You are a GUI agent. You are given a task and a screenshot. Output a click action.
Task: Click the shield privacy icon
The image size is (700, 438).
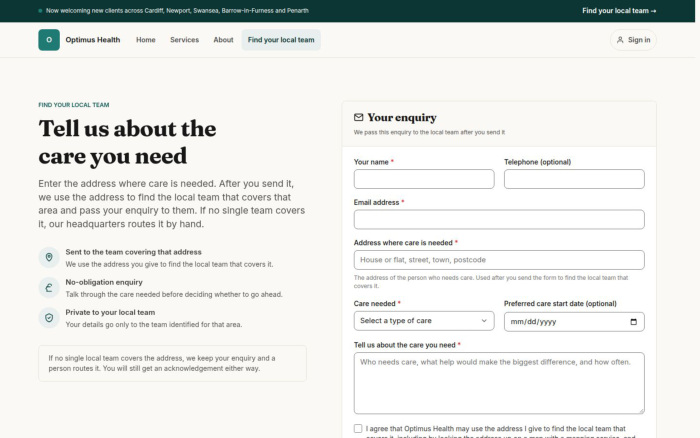click(x=49, y=318)
